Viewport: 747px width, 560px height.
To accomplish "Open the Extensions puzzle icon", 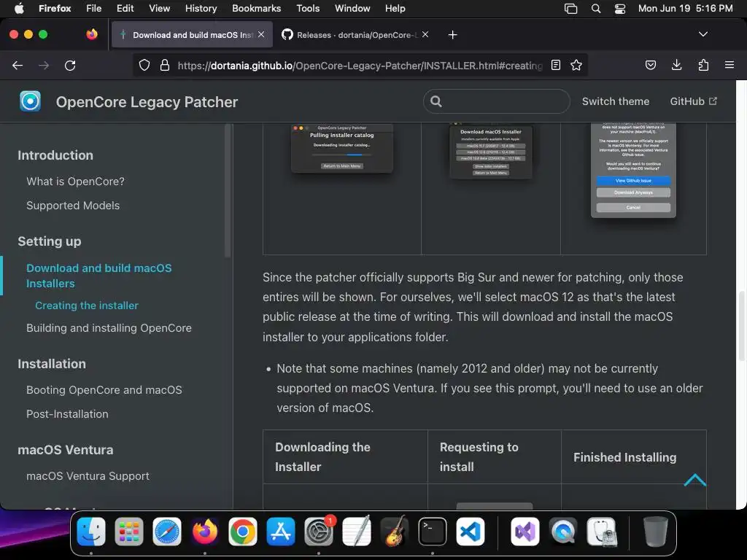I will coord(703,65).
